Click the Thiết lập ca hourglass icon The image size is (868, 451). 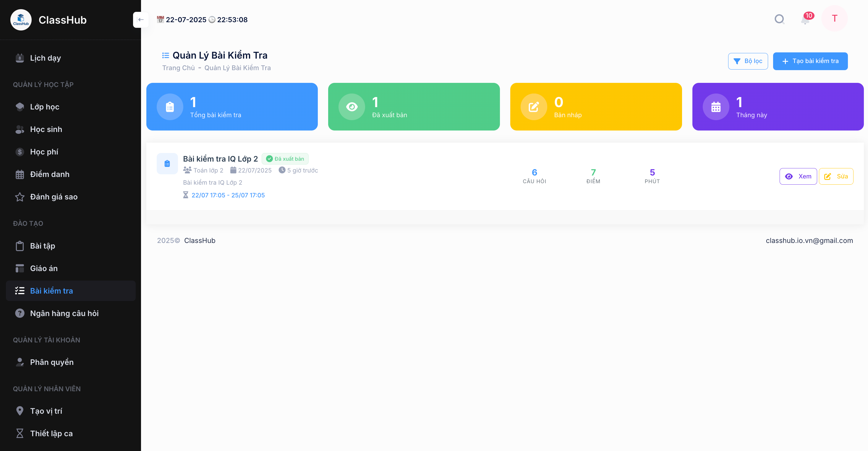[20, 433]
